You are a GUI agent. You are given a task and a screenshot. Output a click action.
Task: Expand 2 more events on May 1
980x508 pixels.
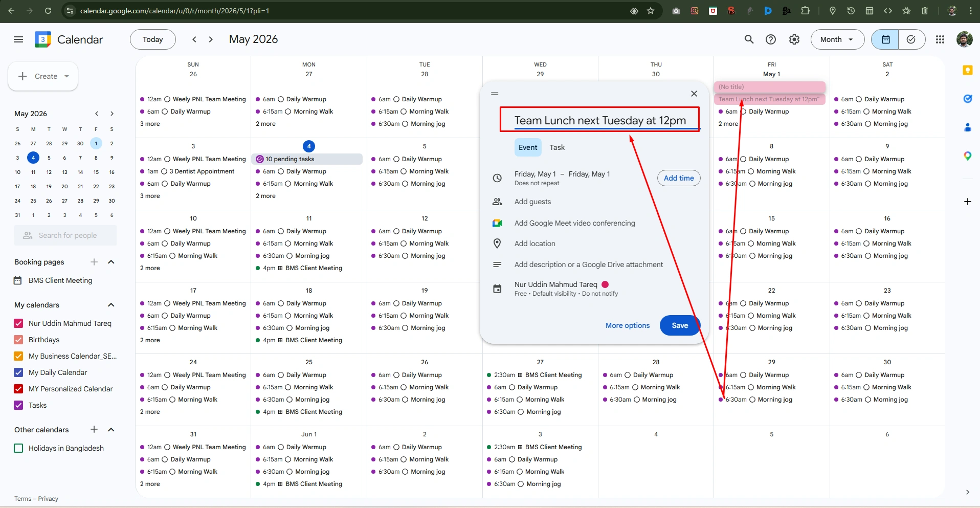[x=728, y=124]
